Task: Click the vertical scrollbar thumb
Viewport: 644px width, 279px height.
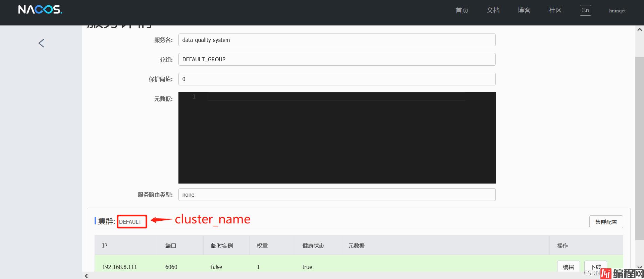Action: [639, 147]
